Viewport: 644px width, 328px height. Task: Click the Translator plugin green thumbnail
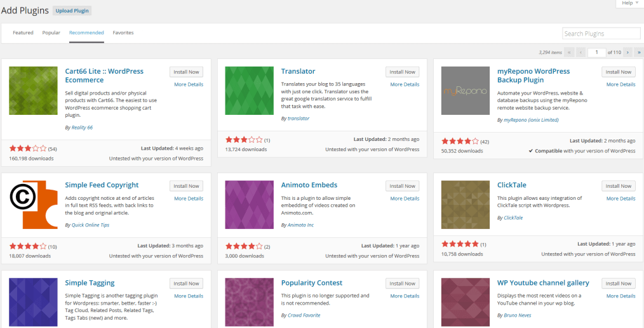click(250, 91)
